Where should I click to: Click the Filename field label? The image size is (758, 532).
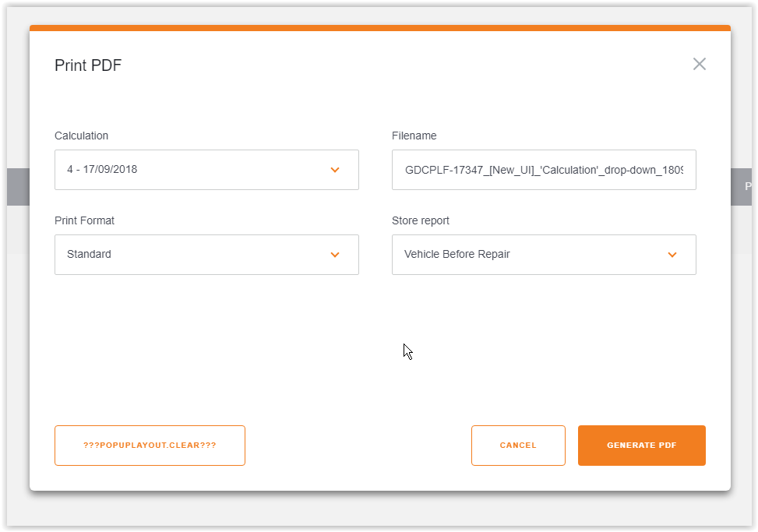coord(414,136)
